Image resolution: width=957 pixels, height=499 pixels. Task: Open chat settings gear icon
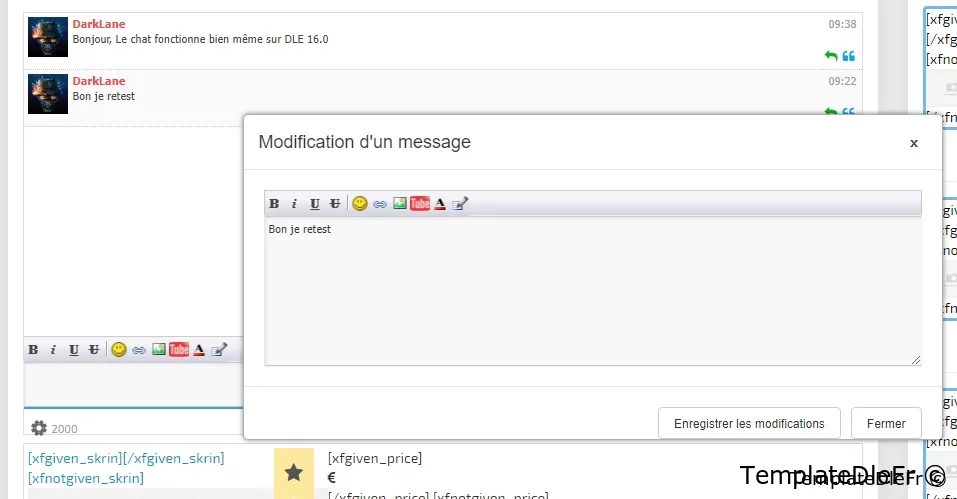click(39, 428)
